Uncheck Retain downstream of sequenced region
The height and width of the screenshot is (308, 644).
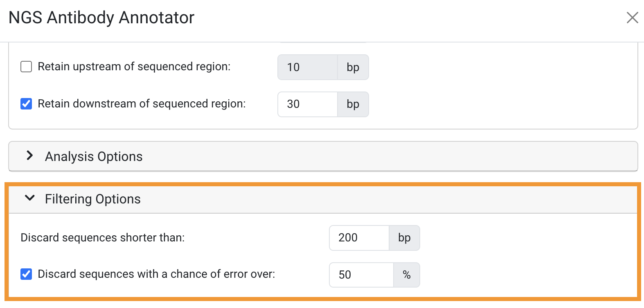coord(26,104)
